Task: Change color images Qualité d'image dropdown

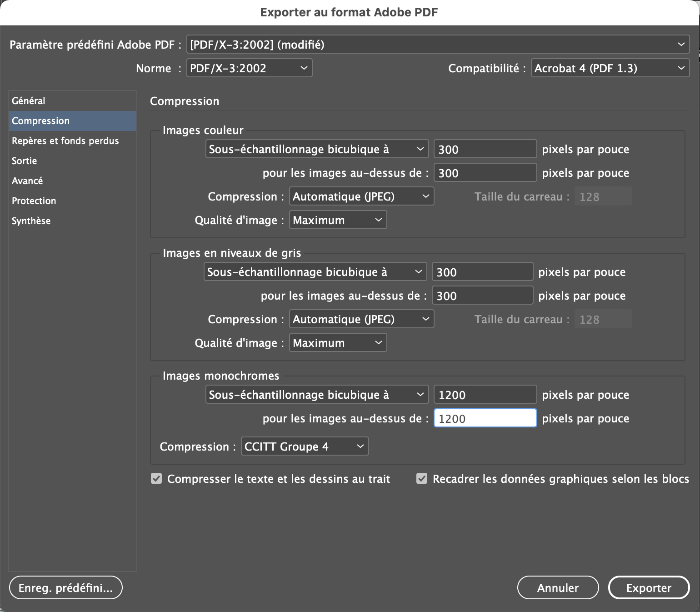Action: pos(338,220)
